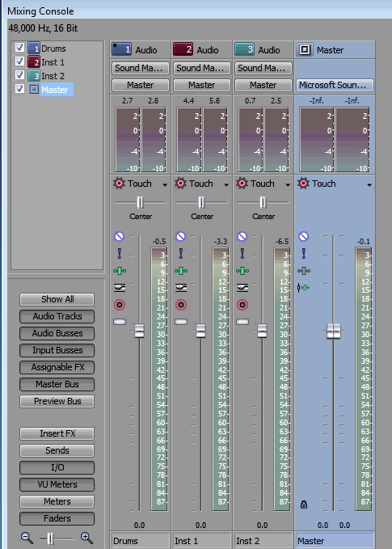Open Sound Ma... input selector on track 2

coord(202,68)
